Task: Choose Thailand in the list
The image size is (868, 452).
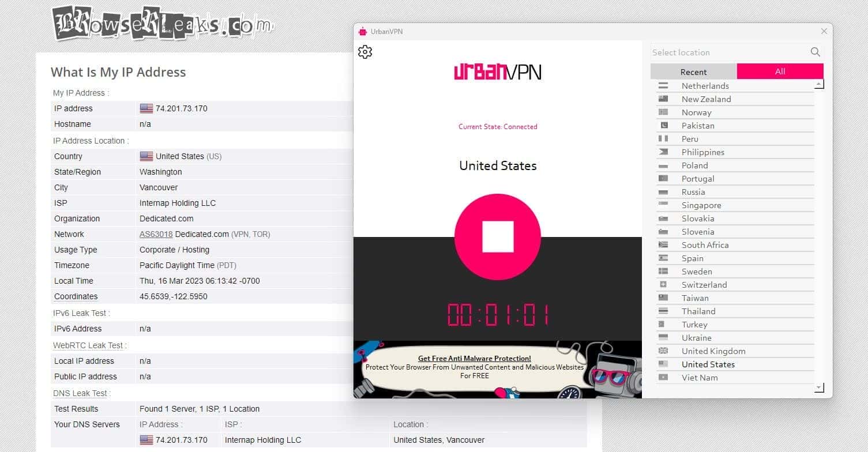Action: point(735,311)
